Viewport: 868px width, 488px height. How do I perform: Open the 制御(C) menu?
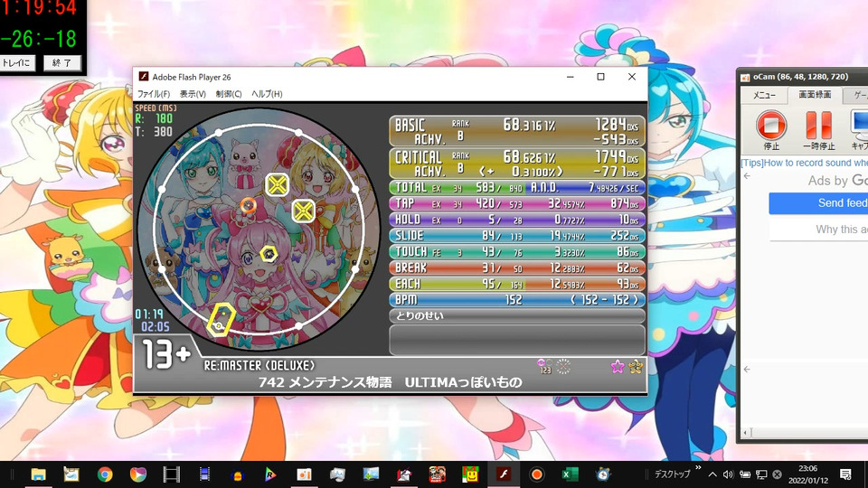(229, 94)
